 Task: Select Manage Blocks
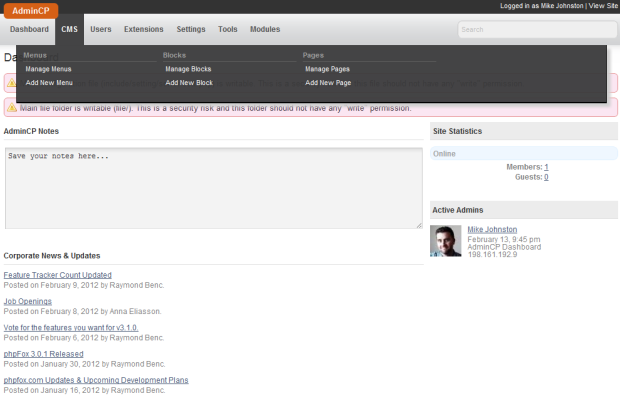point(188,69)
